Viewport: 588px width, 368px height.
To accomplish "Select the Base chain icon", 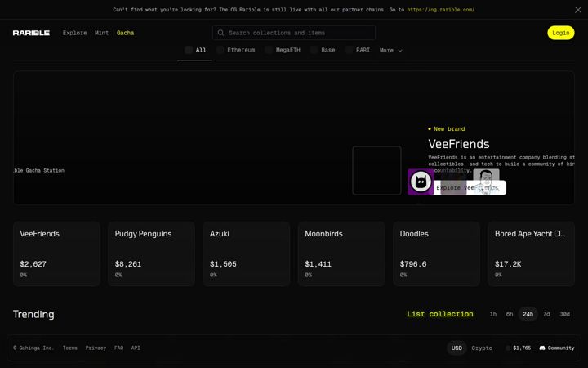I will [x=314, y=50].
